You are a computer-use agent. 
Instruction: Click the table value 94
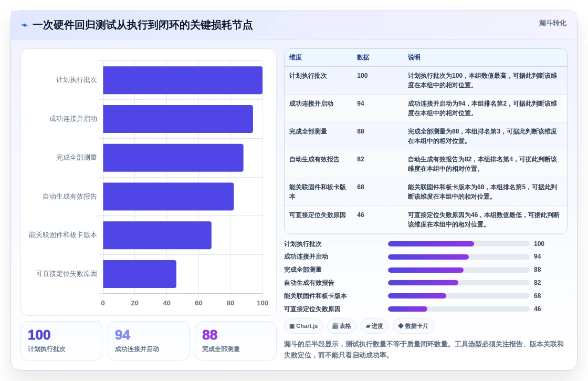point(360,104)
